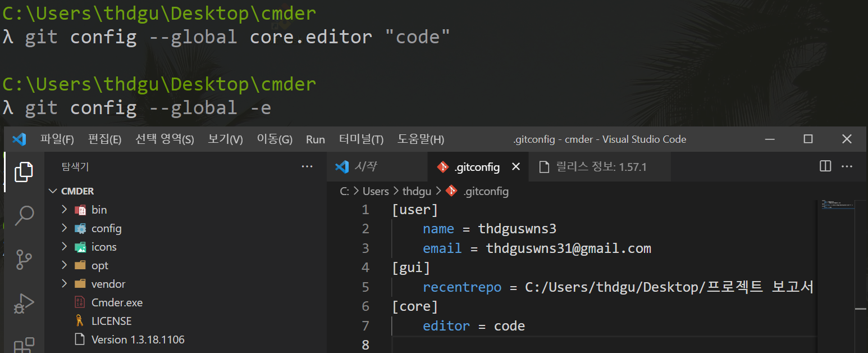
Task: Open the Run menu
Action: pyautogui.click(x=316, y=139)
